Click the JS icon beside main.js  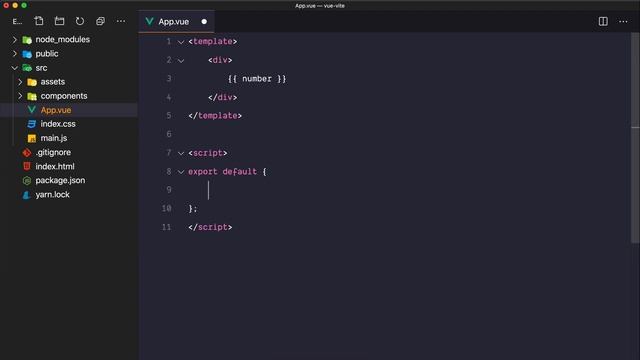(31, 138)
